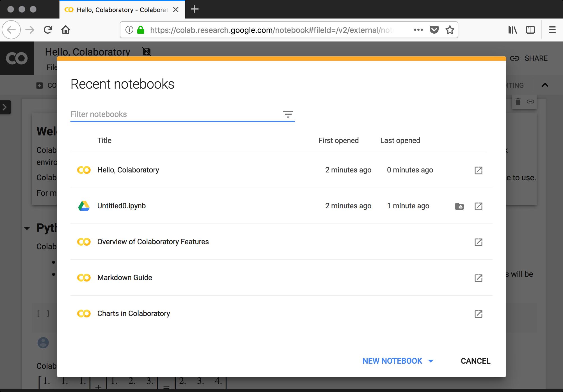Open the Firefox hamburger menu
This screenshot has width=563, height=392.
tap(551, 30)
